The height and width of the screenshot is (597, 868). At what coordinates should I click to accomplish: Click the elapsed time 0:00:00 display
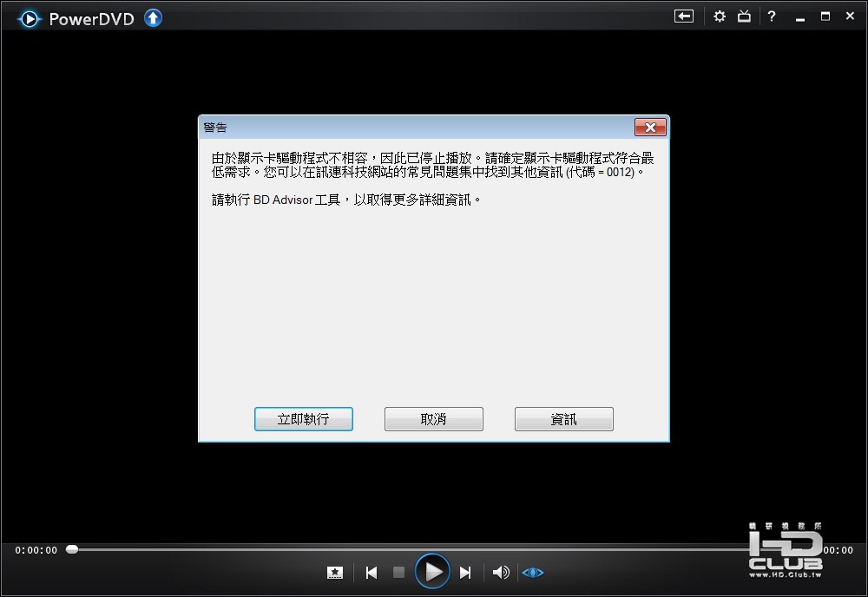[x=36, y=550]
